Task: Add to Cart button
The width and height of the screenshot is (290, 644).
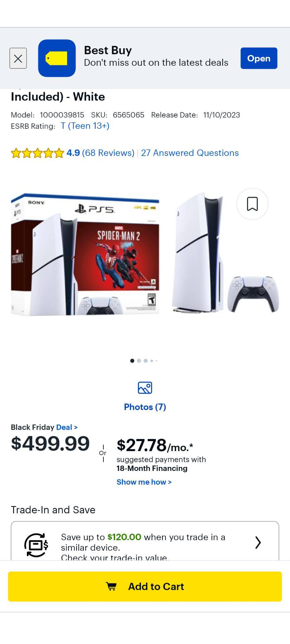Action: point(145,586)
